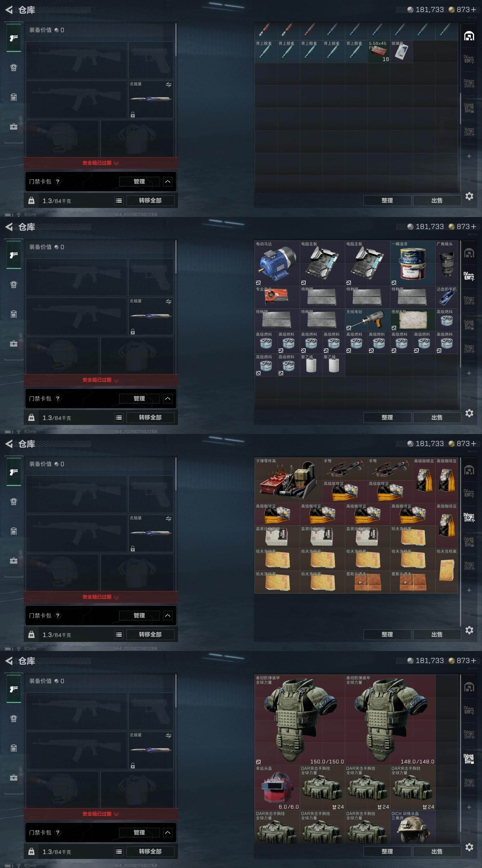
Task: Toggle list view icon on the Titan armor screen
Action: pos(119,851)
